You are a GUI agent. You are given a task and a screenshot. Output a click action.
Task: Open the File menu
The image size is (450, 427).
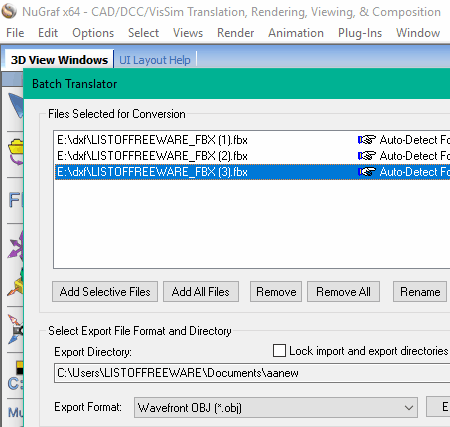(15, 33)
